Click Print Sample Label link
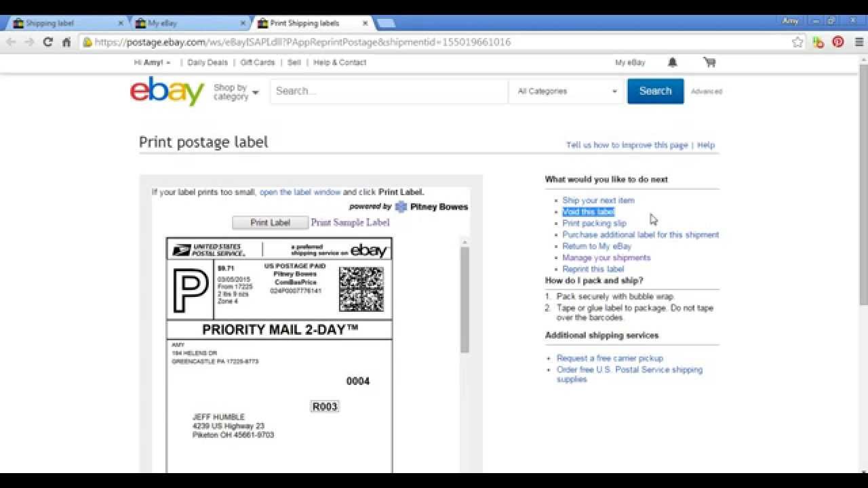The width and height of the screenshot is (868, 488). [x=350, y=222]
